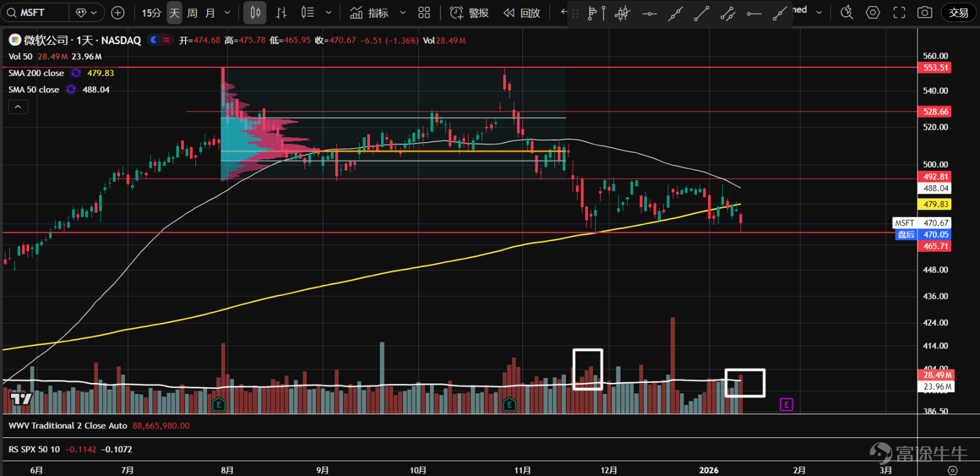Expand the chart type dropdown arrow
980x476 pixels.
pyautogui.click(x=328, y=12)
